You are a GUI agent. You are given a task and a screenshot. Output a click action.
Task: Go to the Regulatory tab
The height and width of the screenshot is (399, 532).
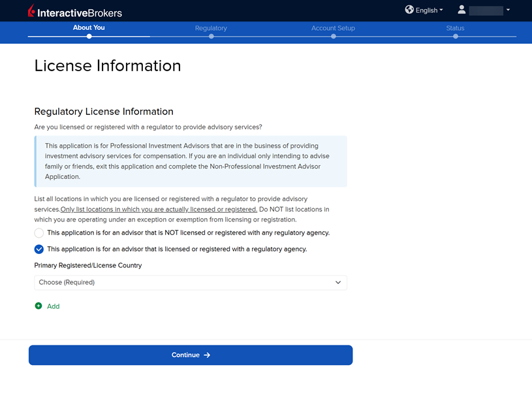point(211,28)
